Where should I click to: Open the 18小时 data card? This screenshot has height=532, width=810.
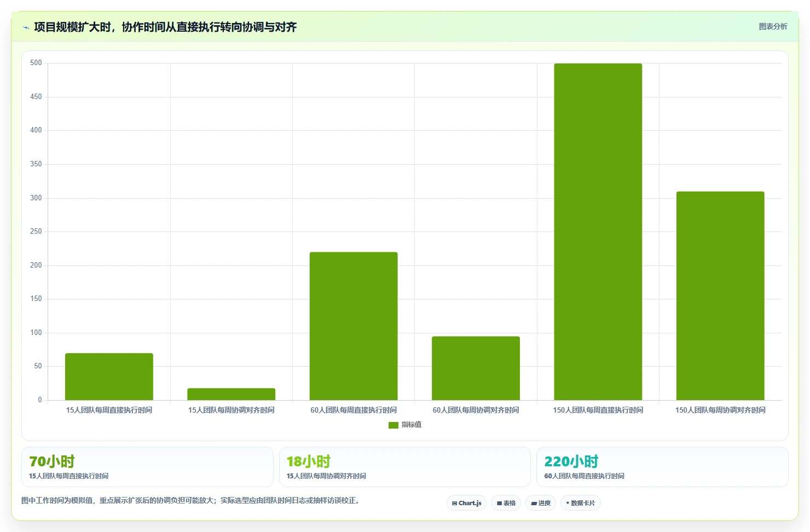(x=405, y=467)
